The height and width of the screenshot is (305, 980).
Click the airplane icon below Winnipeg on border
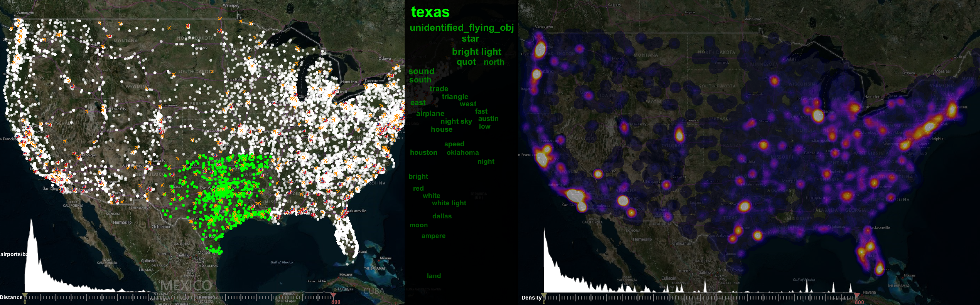tap(220, 19)
